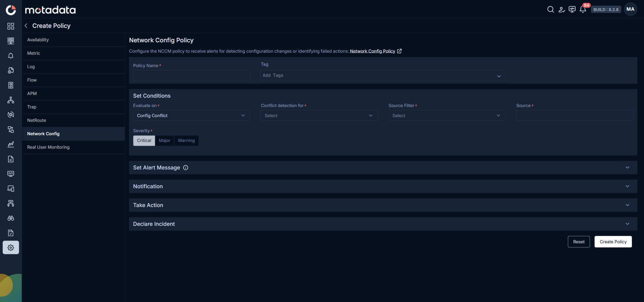This screenshot has height=302, width=644.
Task: Open the settings gear icon in sidebar
Action: point(11,248)
